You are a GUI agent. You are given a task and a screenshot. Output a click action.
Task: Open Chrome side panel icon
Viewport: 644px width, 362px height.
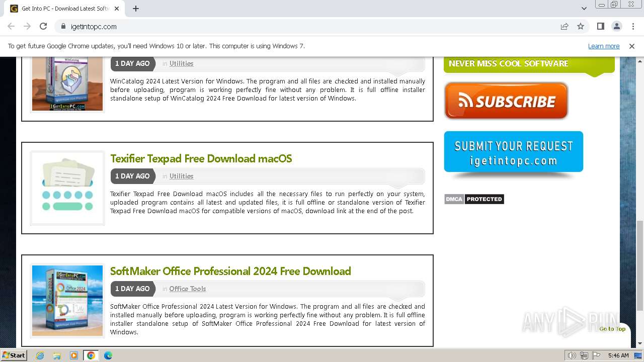pyautogui.click(x=600, y=26)
